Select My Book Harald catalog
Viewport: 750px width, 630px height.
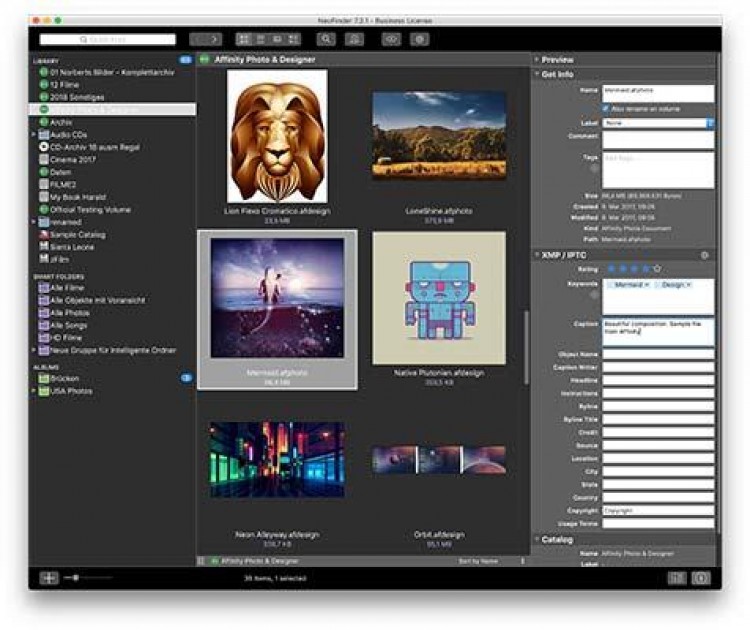[77, 197]
